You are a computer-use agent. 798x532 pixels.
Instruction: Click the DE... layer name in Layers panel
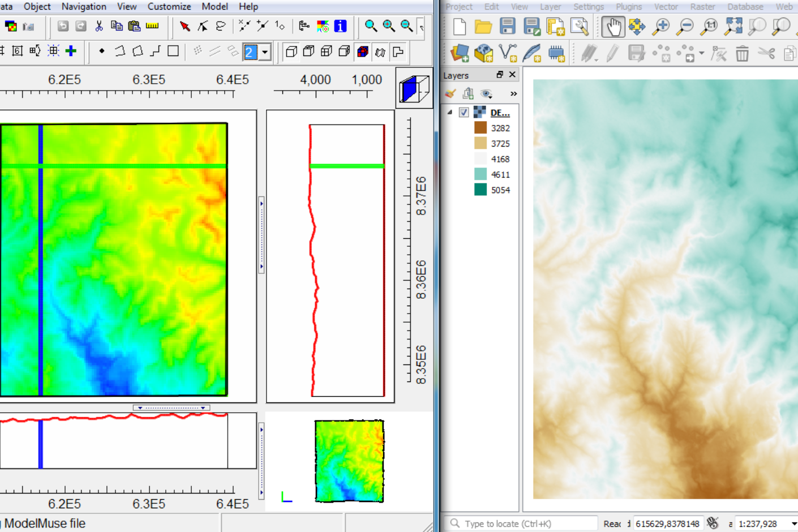500,113
